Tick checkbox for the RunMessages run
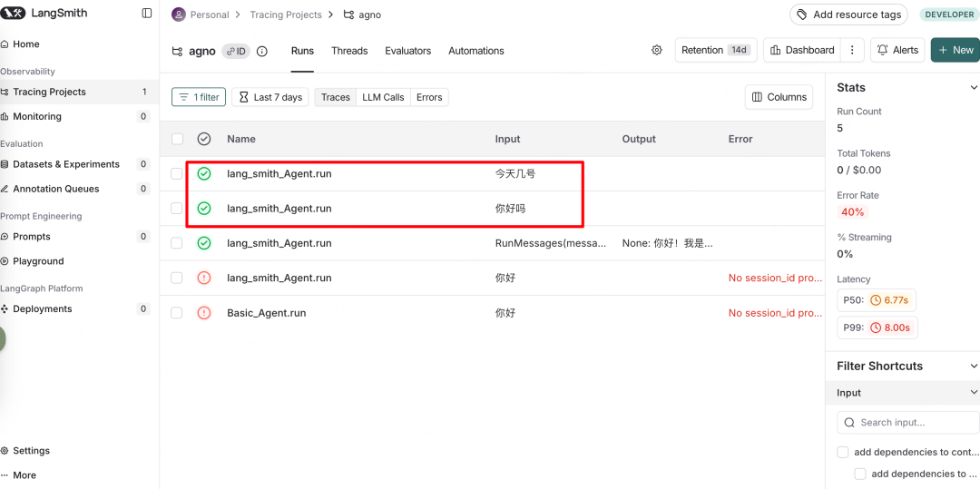This screenshot has height=489, width=980. click(177, 243)
